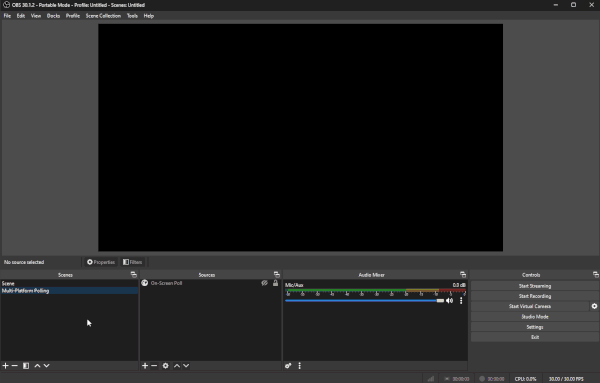Viewport: 600px width, 383px height.
Task: Remove selected source with minus icon
Action: [154, 366]
